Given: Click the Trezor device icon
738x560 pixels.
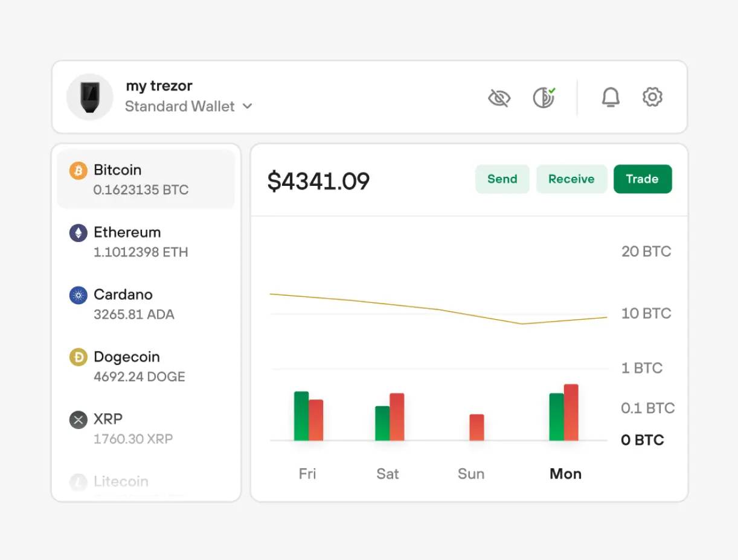Looking at the screenshot, I should [x=89, y=97].
